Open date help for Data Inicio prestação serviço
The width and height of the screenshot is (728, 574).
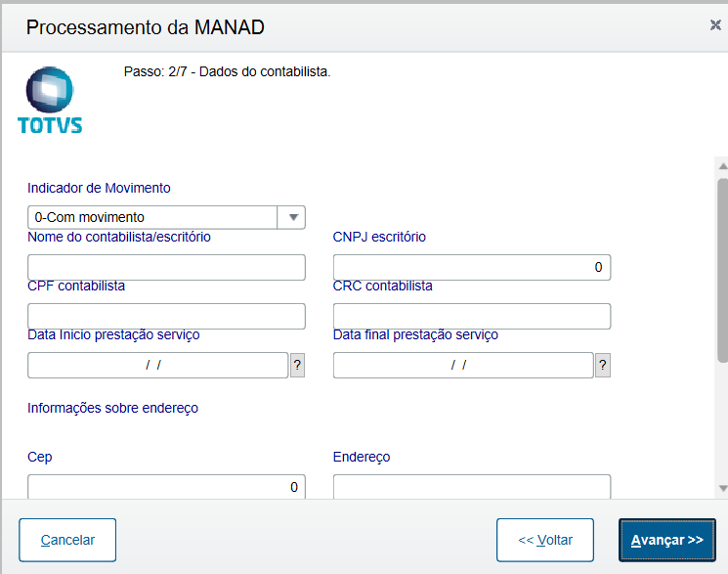pos(297,365)
